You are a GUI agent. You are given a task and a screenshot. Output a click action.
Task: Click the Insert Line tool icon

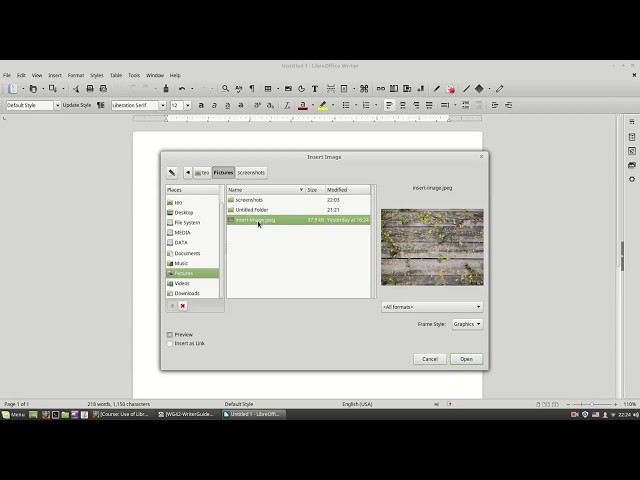tap(466, 89)
